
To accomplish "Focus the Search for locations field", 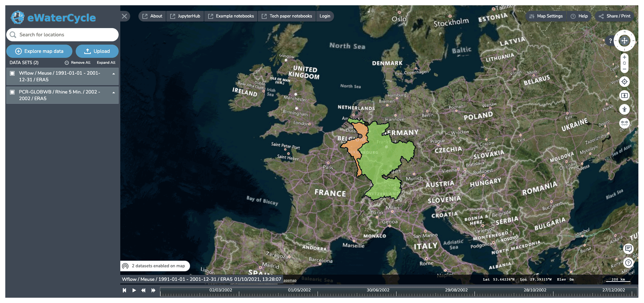I will 66,35.
